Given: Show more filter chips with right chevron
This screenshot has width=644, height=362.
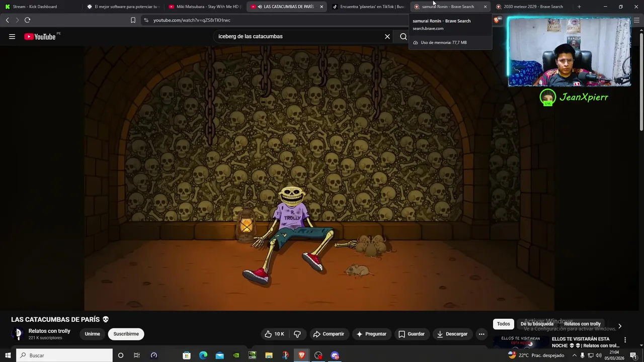Looking at the screenshot, I should (x=619, y=326).
